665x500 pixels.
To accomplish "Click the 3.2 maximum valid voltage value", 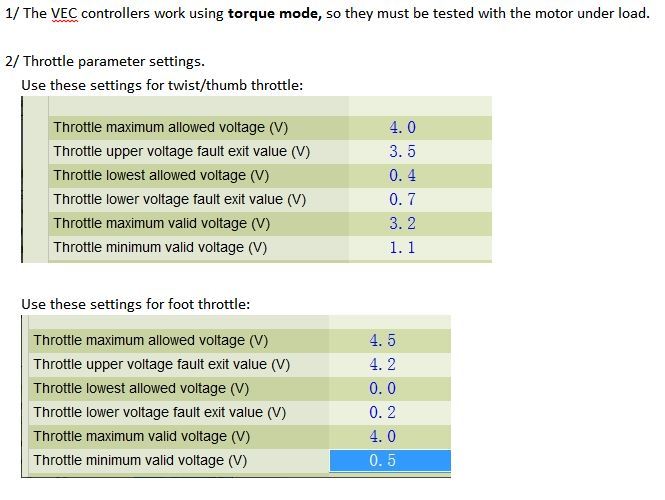I will coord(403,224).
